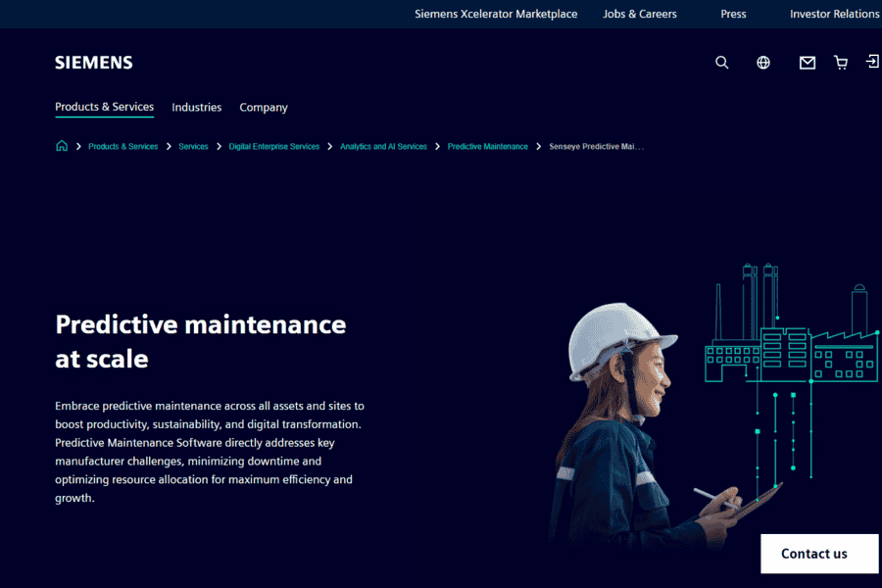The height and width of the screenshot is (588, 882).
Task: Open the search magnifier icon
Action: click(721, 63)
